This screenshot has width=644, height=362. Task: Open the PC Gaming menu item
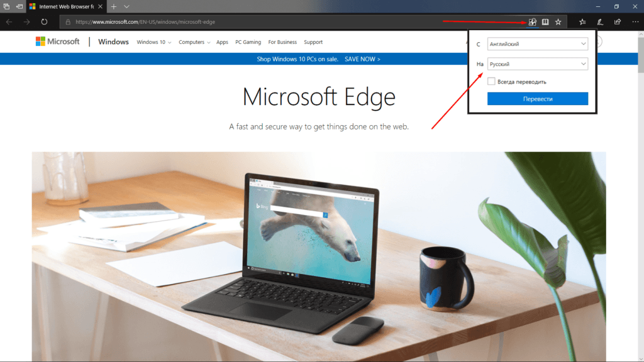click(x=248, y=42)
